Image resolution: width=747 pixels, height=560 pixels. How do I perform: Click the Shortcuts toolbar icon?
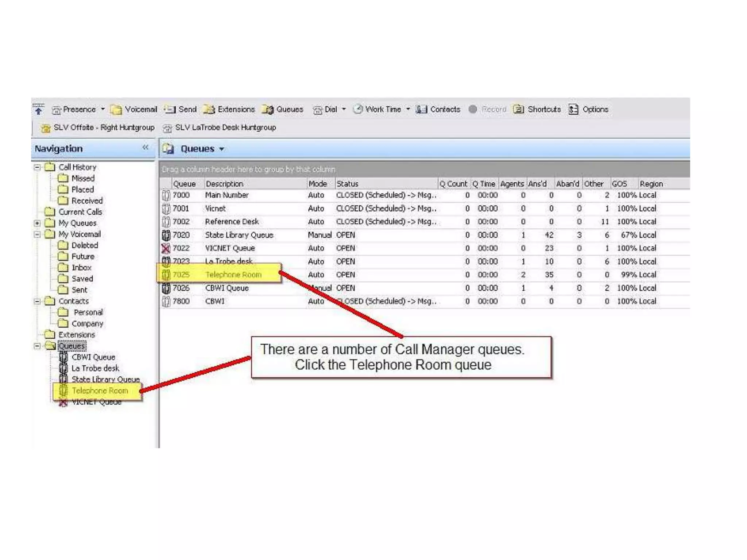tap(519, 109)
